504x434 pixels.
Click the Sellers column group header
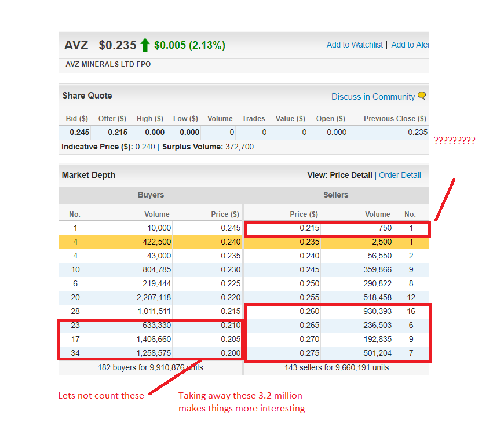335,195
